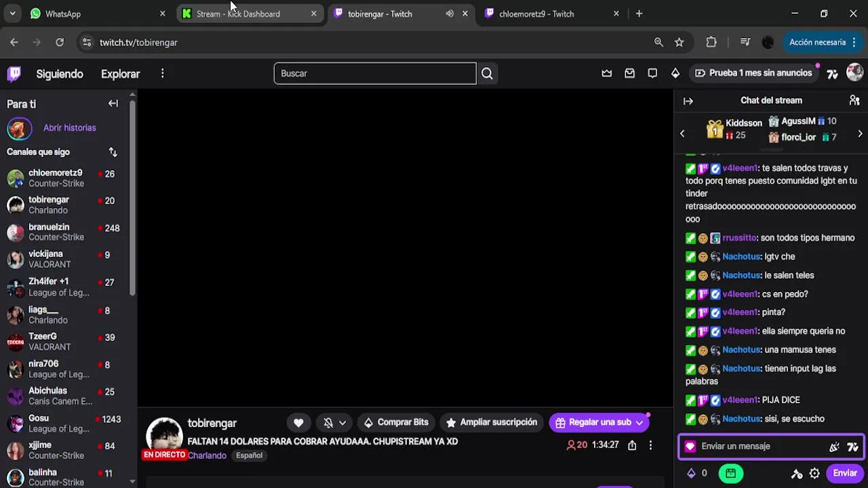This screenshot has height=488, width=868.
Task: Click the rrussitto username in chat
Action: [x=739, y=238]
